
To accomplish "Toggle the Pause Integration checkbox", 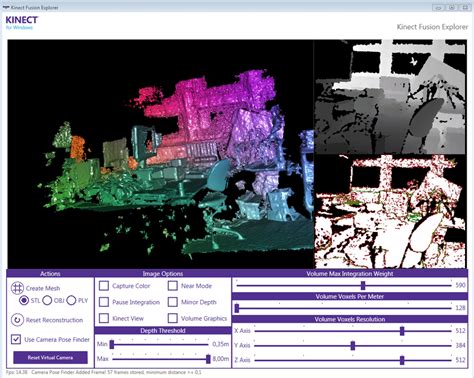I will click(x=104, y=302).
